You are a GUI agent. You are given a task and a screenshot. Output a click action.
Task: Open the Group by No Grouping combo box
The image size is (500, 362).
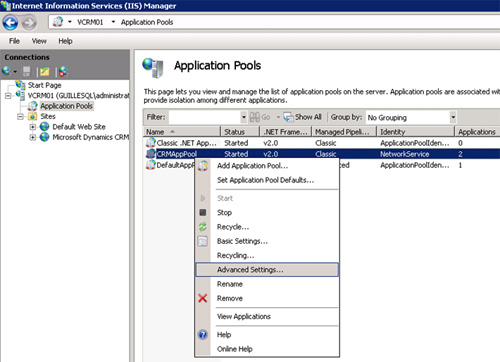(411, 117)
